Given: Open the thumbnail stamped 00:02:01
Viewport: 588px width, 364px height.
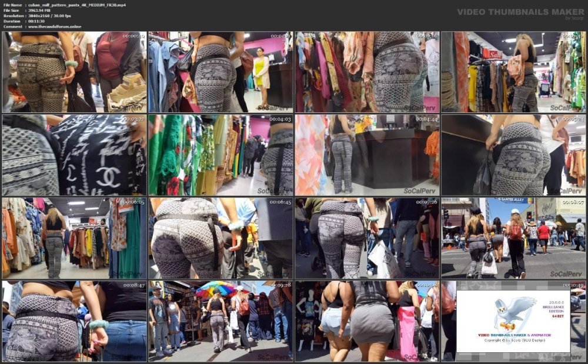Looking at the screenshot, I should pos(367,72).
